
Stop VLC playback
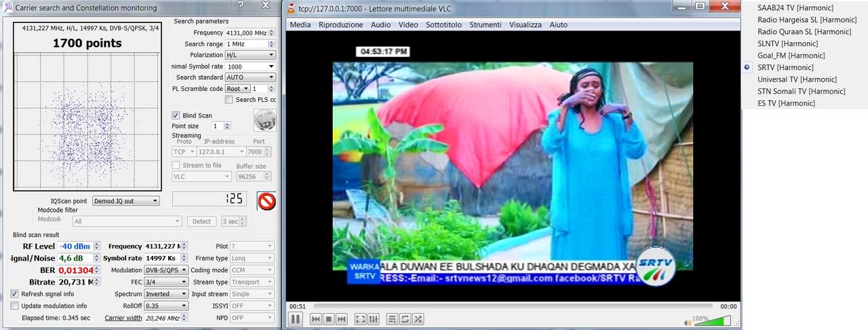(329, 319)
